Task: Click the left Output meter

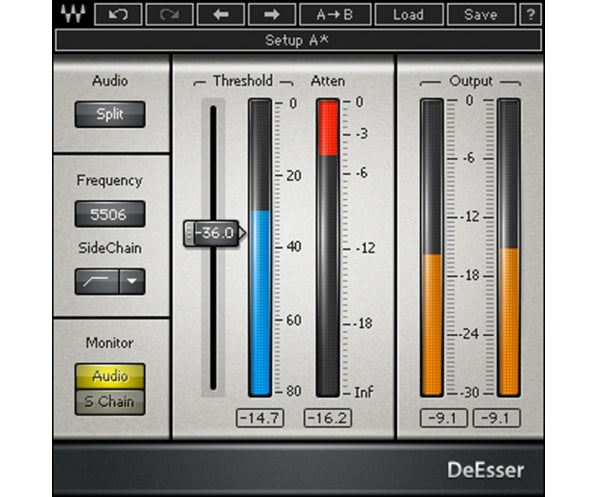Action: (432, 248)
